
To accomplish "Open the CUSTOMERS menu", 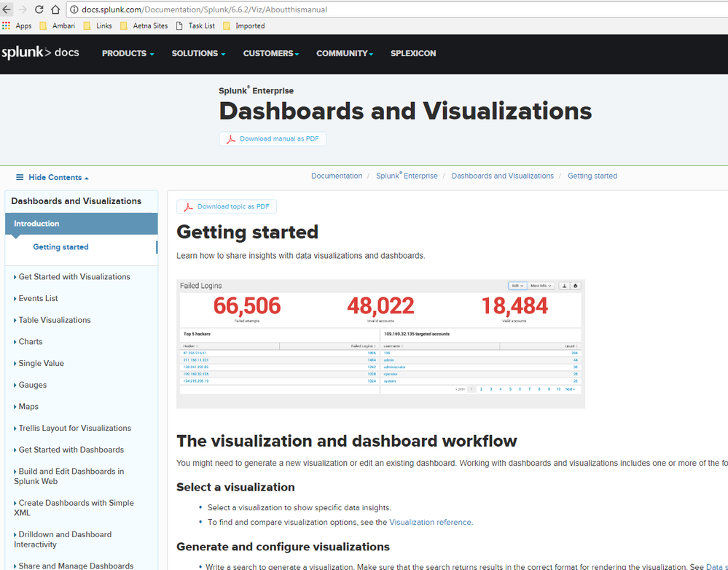I will 271,53.
